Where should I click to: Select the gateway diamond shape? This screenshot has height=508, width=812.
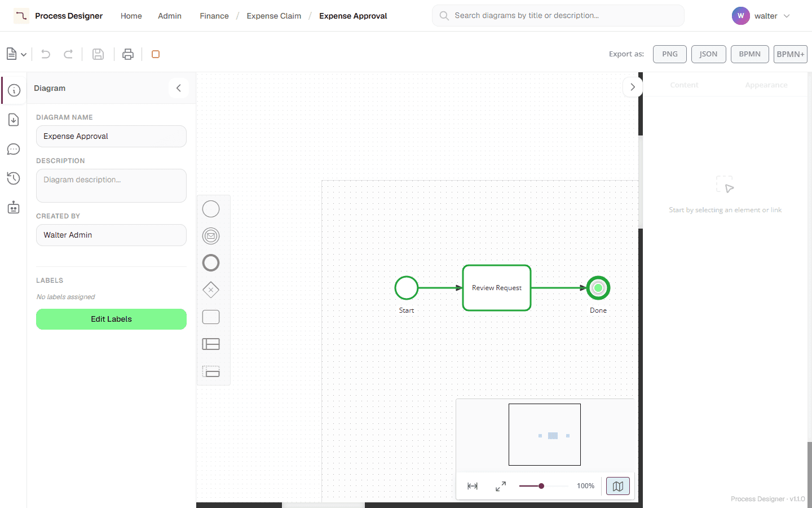tap(211, 290)
